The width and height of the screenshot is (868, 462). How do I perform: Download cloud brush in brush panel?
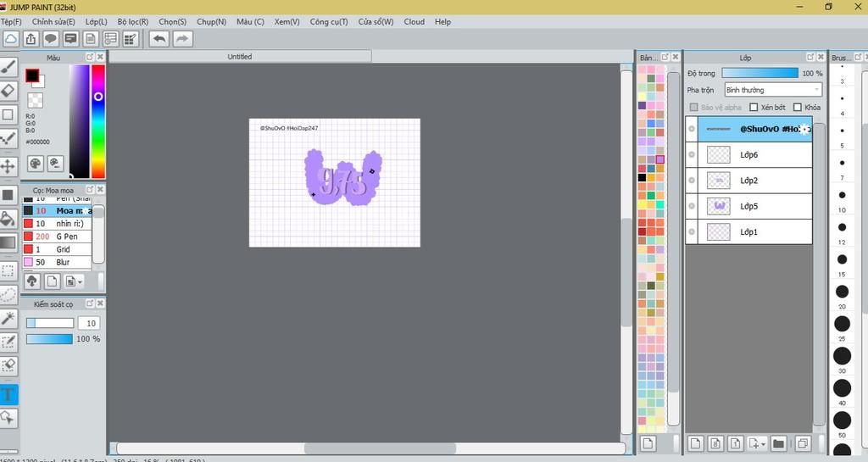(32, 281)
